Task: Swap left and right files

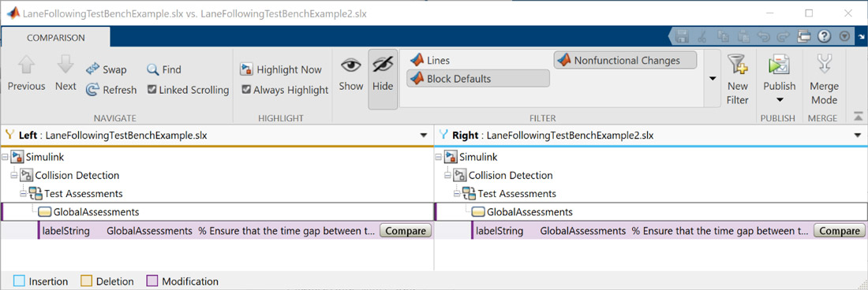Action: (107, 69)
